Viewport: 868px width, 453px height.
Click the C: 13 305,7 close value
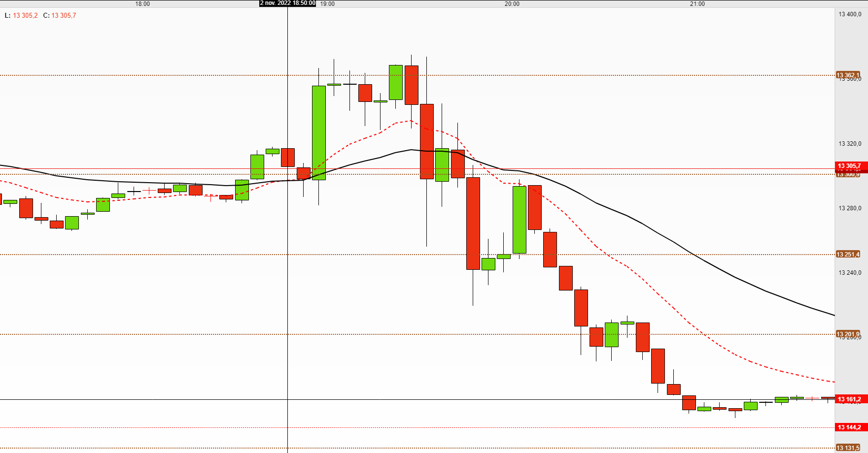pos(60,15)
